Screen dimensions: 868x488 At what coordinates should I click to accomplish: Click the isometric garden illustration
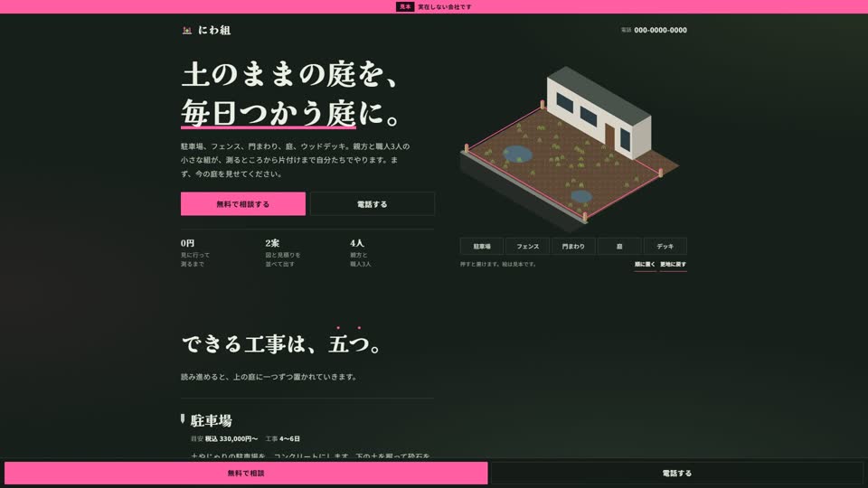570,149
